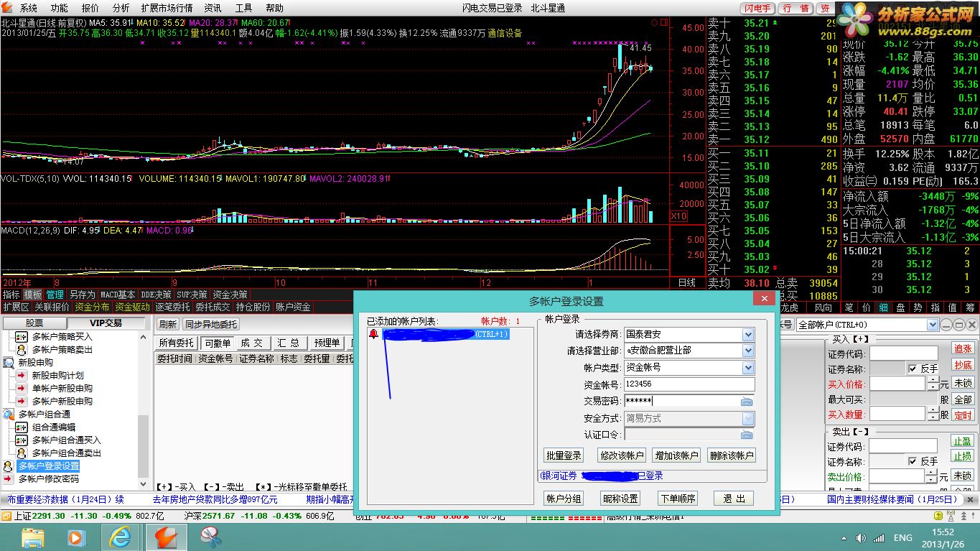Click the 多帐户组合通买入 icon
Screen dimensions: 980x551
click(22, 440)
